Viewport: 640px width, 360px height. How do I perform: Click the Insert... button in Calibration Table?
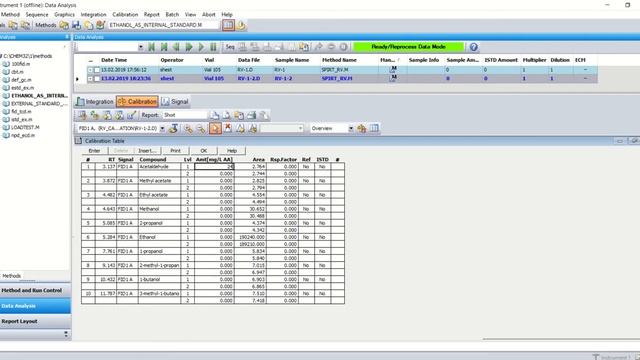click(x=148, y=151)
